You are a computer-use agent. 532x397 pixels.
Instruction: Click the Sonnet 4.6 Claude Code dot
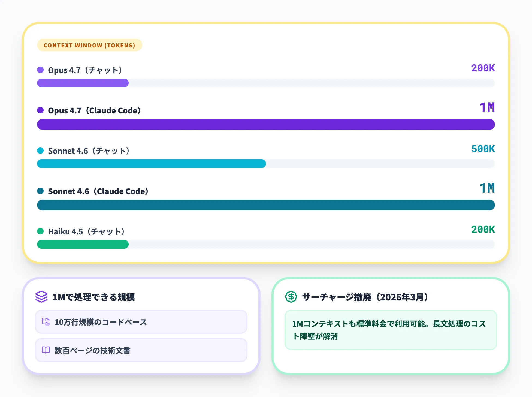[x=40, y=191]
